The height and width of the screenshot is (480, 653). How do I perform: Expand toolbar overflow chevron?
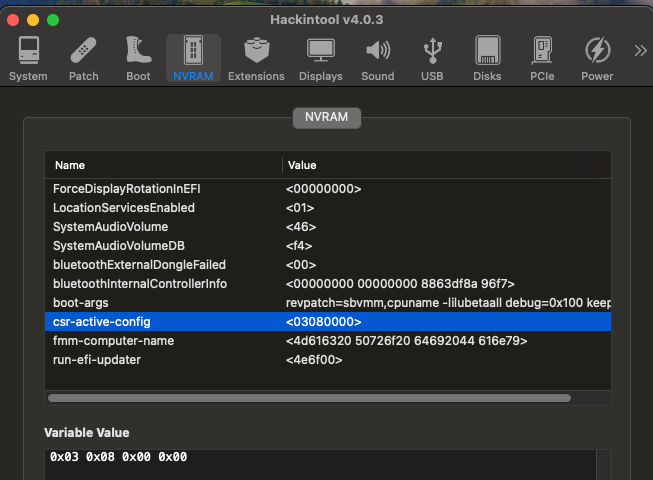(x=641, y=51)
